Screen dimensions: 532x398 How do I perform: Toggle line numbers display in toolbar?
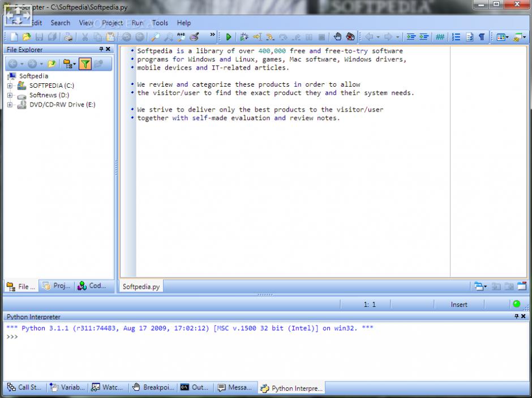pos(456,37)
